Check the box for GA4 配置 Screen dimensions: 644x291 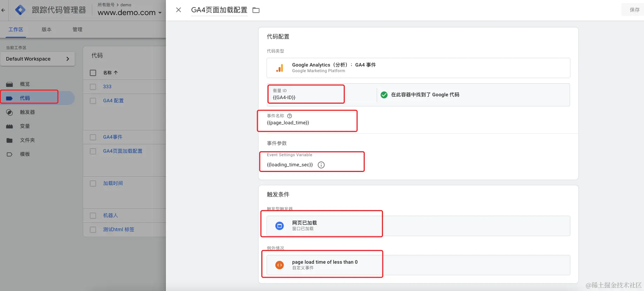pos(93,101)
